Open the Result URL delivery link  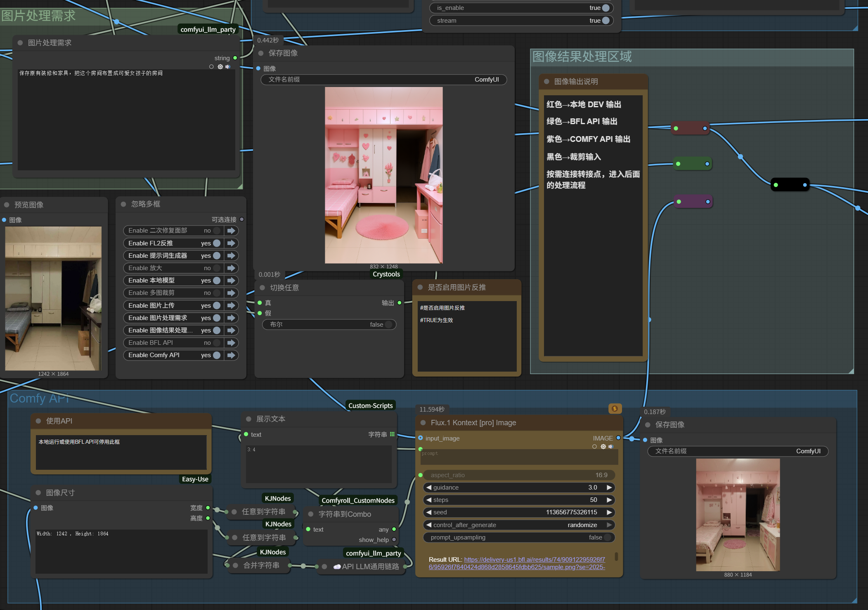click(x=534, y=560)
